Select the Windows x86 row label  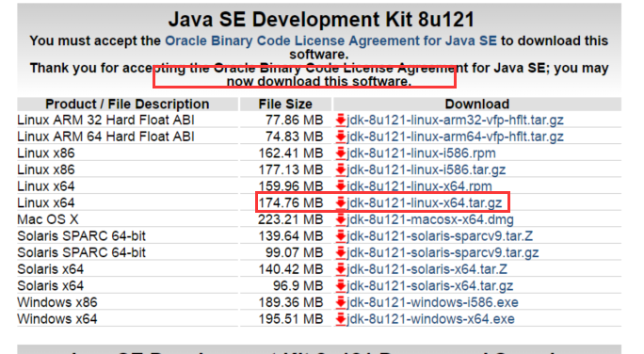57,302
